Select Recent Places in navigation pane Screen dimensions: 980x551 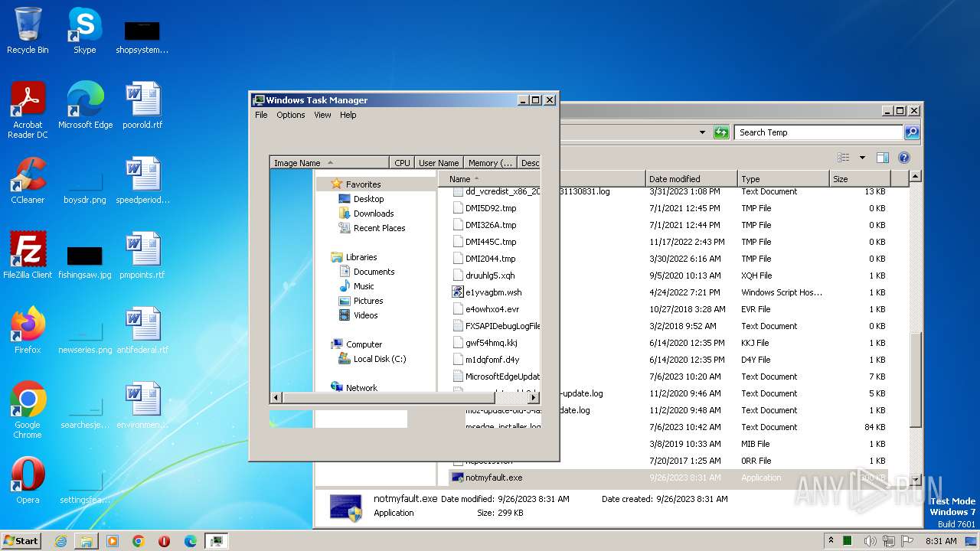(379, 228)
